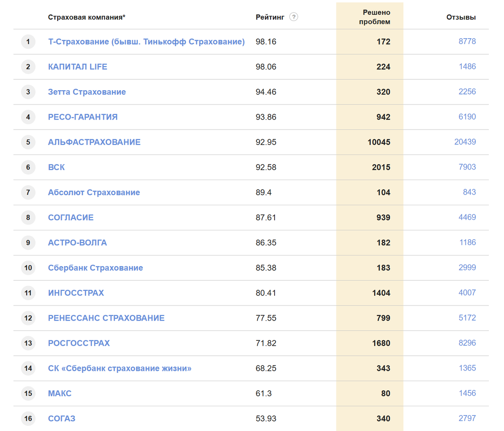The width and height of the screenshot is (504, 431).
Task: Select rating value 98.06
Action: coord(266,67)
